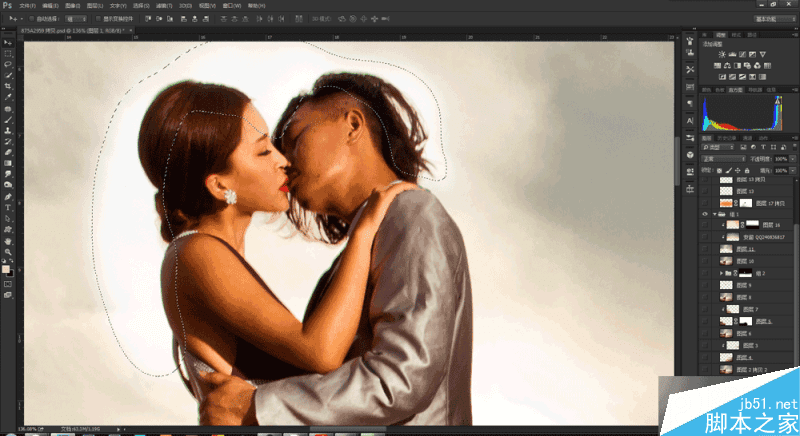Toggle visibility of layer 图层 16
Screen dimensions: 800x436
pos(705,225)
